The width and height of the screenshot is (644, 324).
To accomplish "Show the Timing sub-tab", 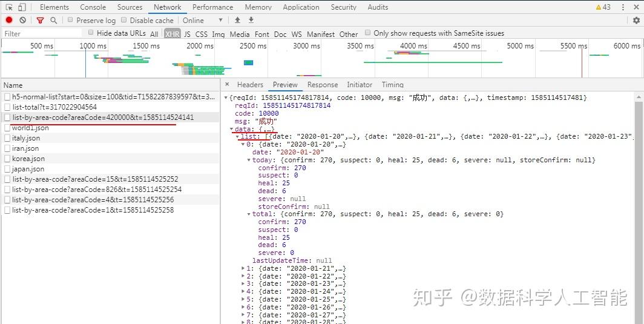I will [x=393, y=85].
